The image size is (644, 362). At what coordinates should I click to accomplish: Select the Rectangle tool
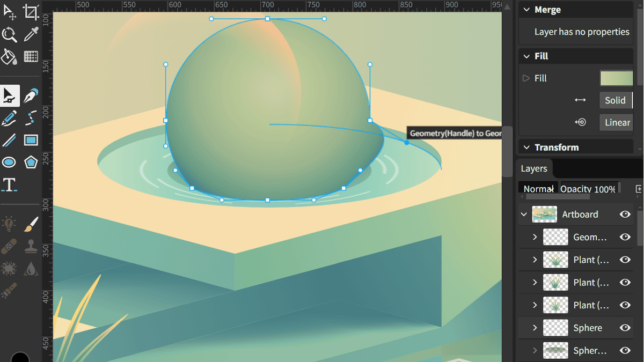[31, 141]
